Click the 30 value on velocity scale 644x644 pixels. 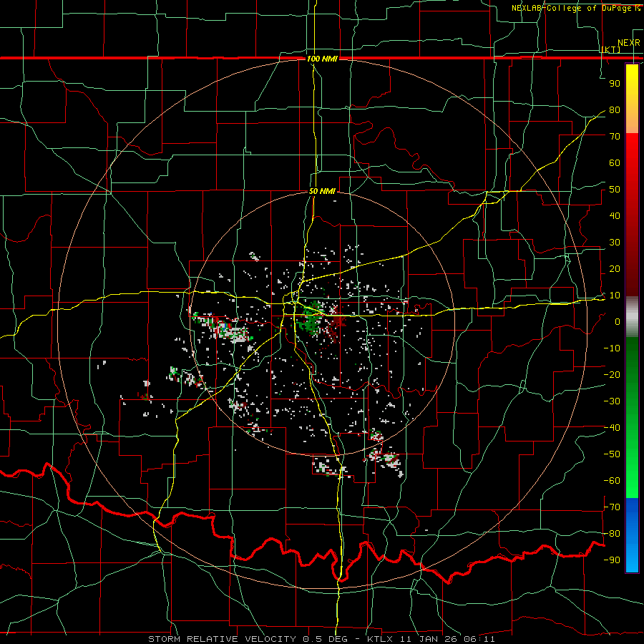615,243
